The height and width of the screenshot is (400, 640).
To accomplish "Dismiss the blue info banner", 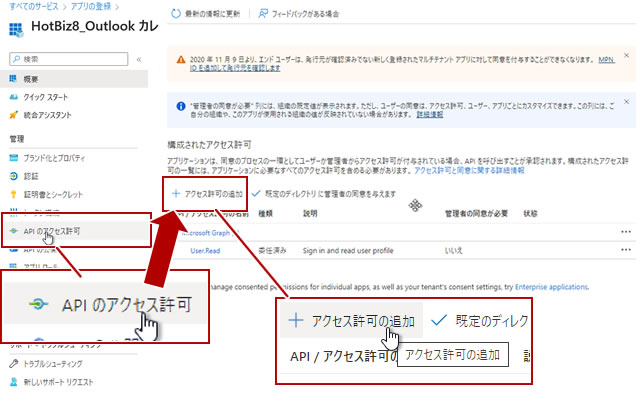I will [x=627, y=102].
